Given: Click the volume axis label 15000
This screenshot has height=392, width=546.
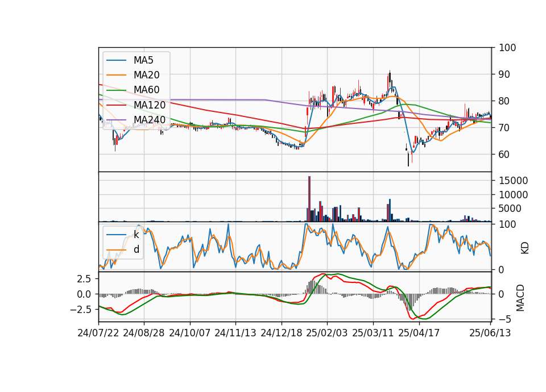Looking at the screenshot, I should point(514,181).
